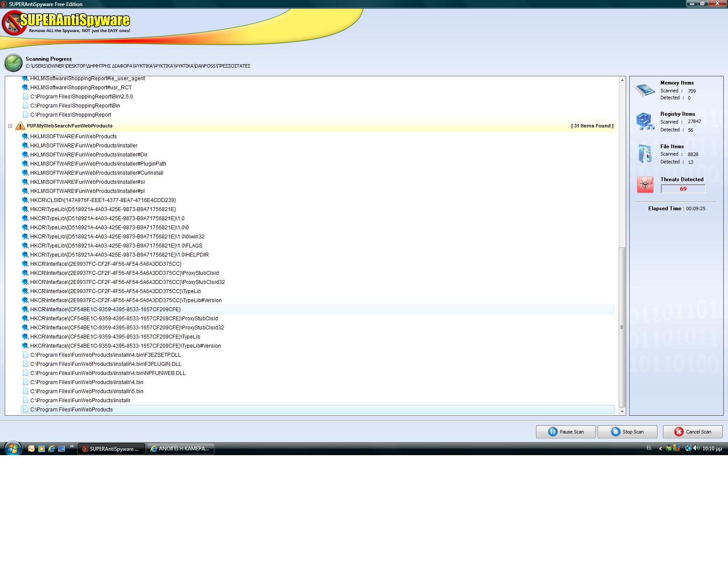Image resolution: width=728 pixels, height=570 pixels.
Task: Click the 31 Items Found label
Action: (592, 126)
